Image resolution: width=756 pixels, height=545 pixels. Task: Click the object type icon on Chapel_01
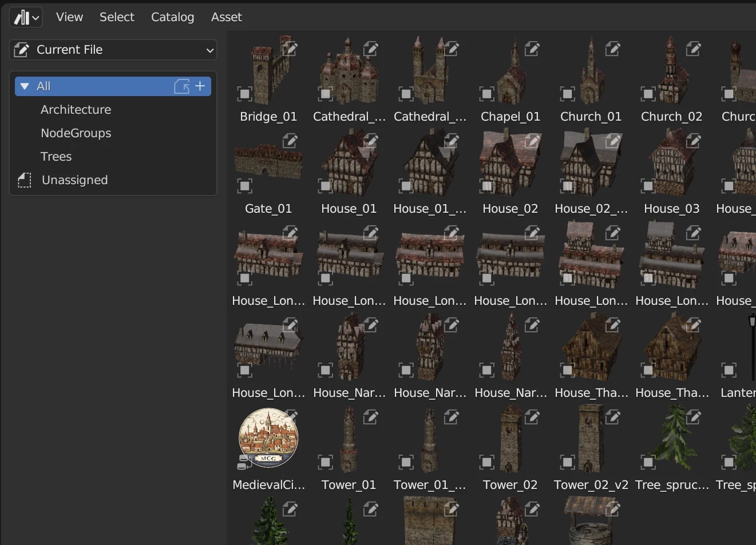[x=486, y=94]
